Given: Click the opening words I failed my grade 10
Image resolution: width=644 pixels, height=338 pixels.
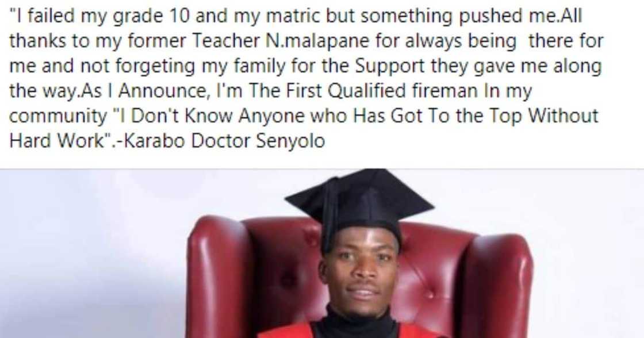Looking at the screenshot, I should tap(99, 17).
